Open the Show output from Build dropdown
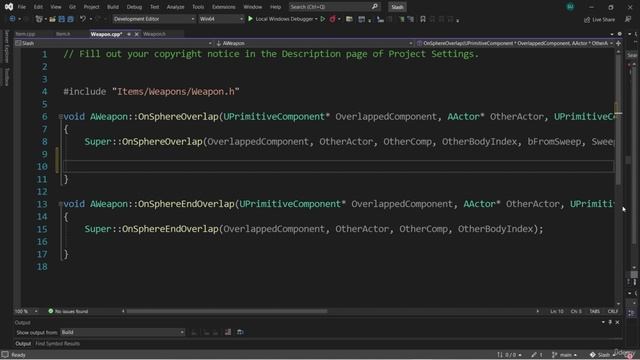This screenshot has height=360, width=640. [x=122, y=332]
